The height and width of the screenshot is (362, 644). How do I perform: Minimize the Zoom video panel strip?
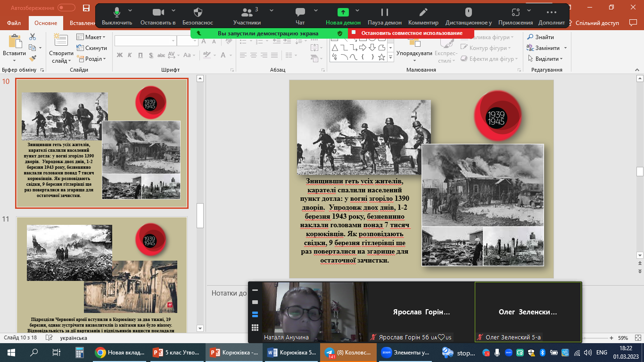(x=255, y=290)
